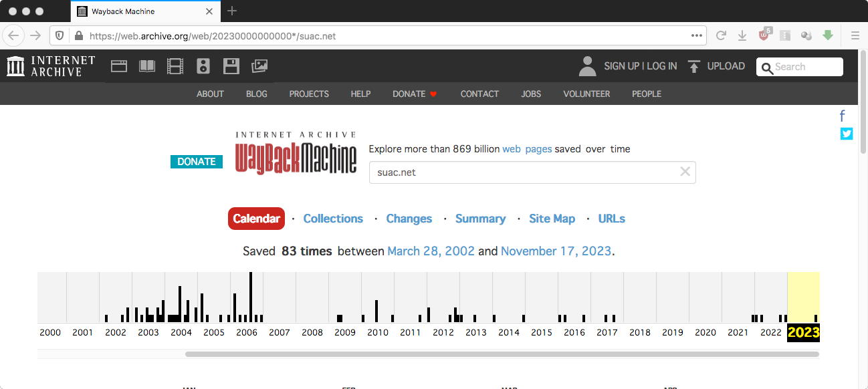Clear the suac.net search field
The width and height of the screenshot is (868, 389).
[x=685, y=172]
